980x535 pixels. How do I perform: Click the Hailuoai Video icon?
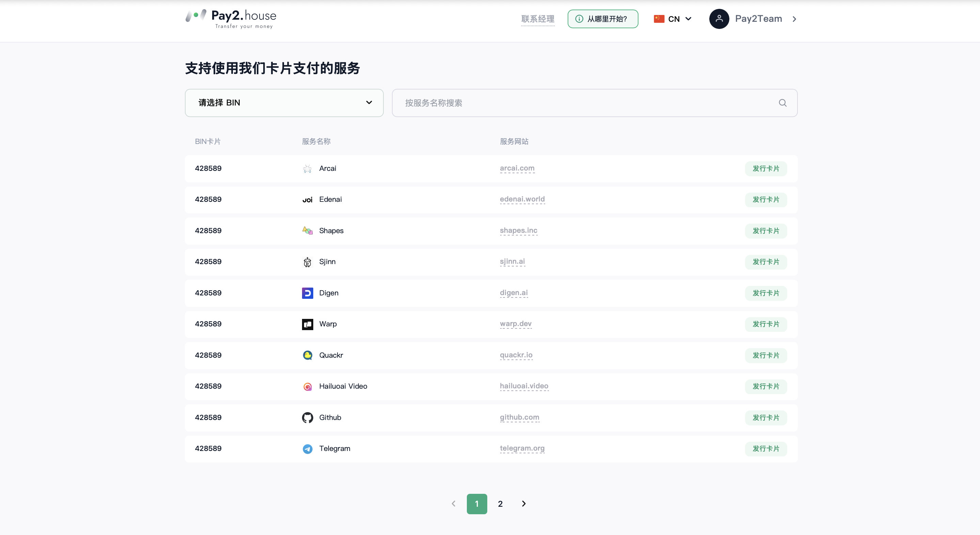coord(307,386)
